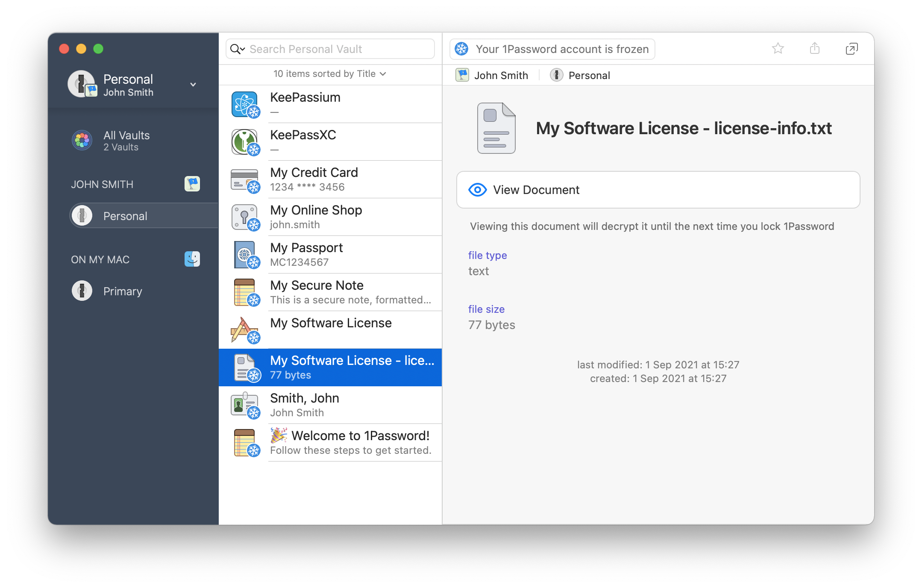
Task: Open item in new window via pop-out icon
Action: [x=852, y=49]
